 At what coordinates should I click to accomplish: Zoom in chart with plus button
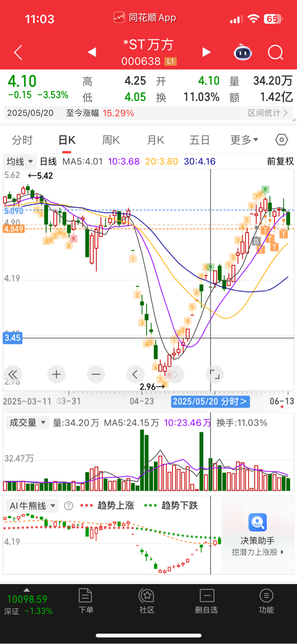coord(56,374)
